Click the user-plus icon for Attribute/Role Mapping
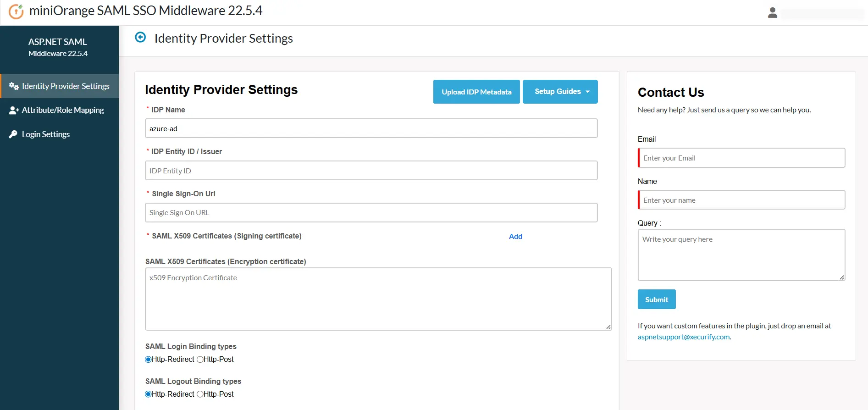Screen dimensions: 868x410 pos(14,110)
